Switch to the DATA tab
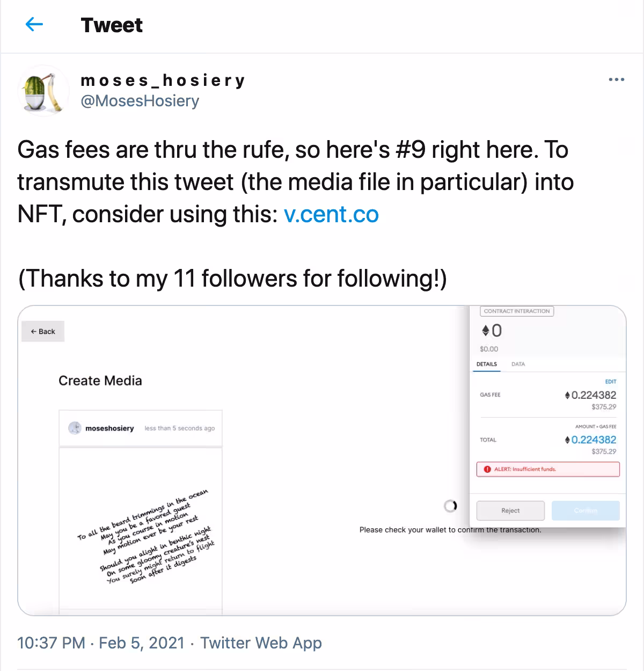 click(518, 364)
